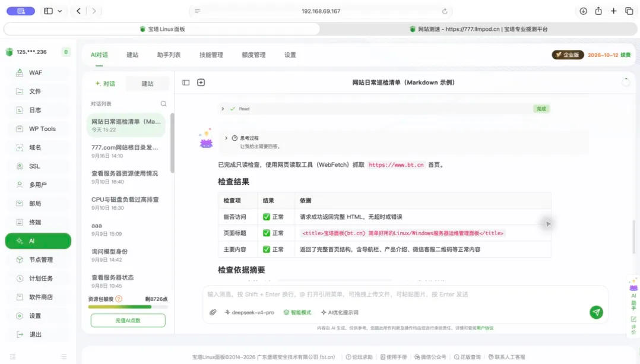Screen dimensions: 640x364
Task: Click the 建站 button beside 对话
Action: pyautogui.click(x=147, y=84)
